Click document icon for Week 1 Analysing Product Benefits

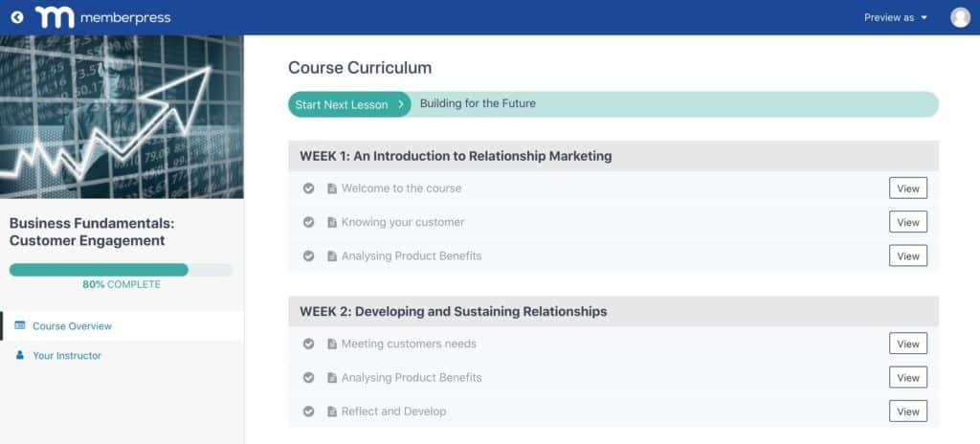(332, 255)
